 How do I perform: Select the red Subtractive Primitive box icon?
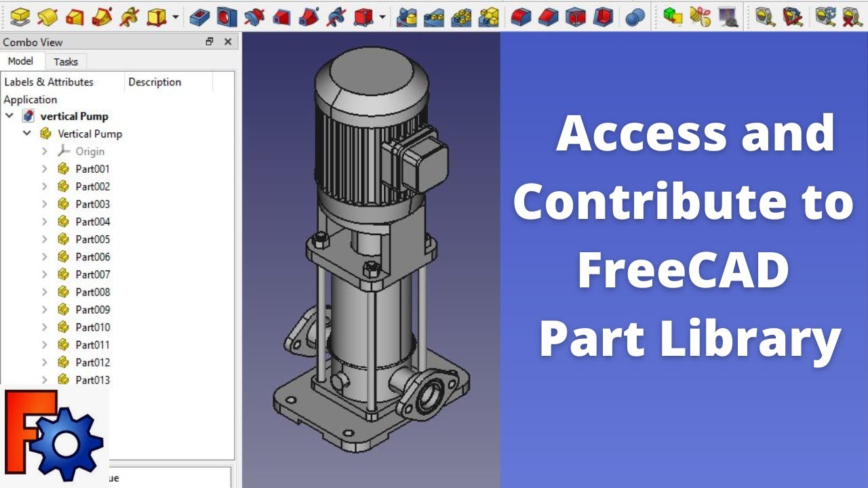pyautogui.click(x=363, y=16)
